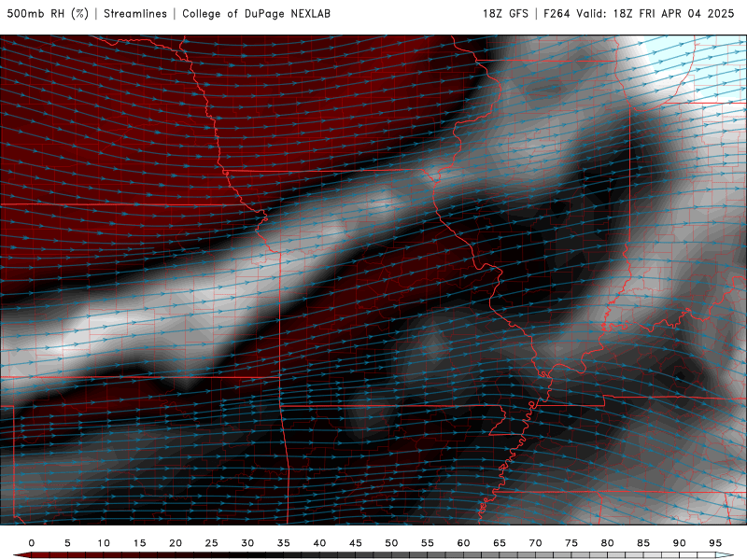Click the right arrow end of the colorbar
Screen dimensions: 747x560
pyautogui.click(x=726, y=555)
